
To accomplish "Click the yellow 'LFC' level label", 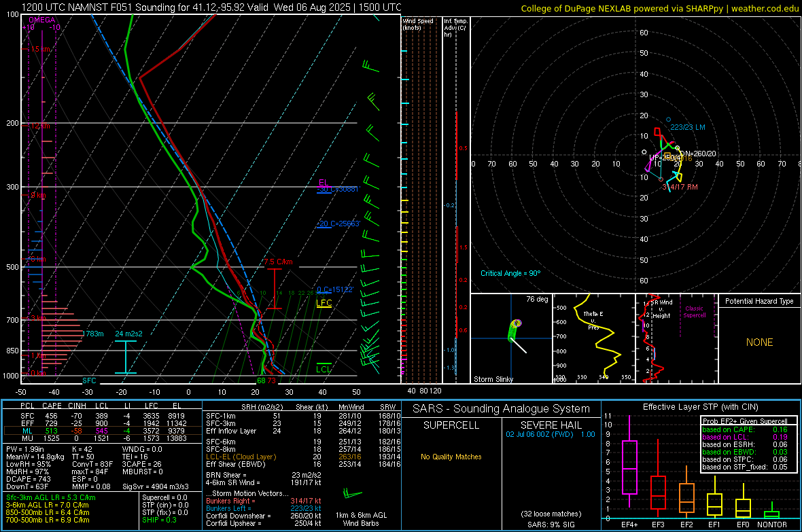I will (324, 303).
